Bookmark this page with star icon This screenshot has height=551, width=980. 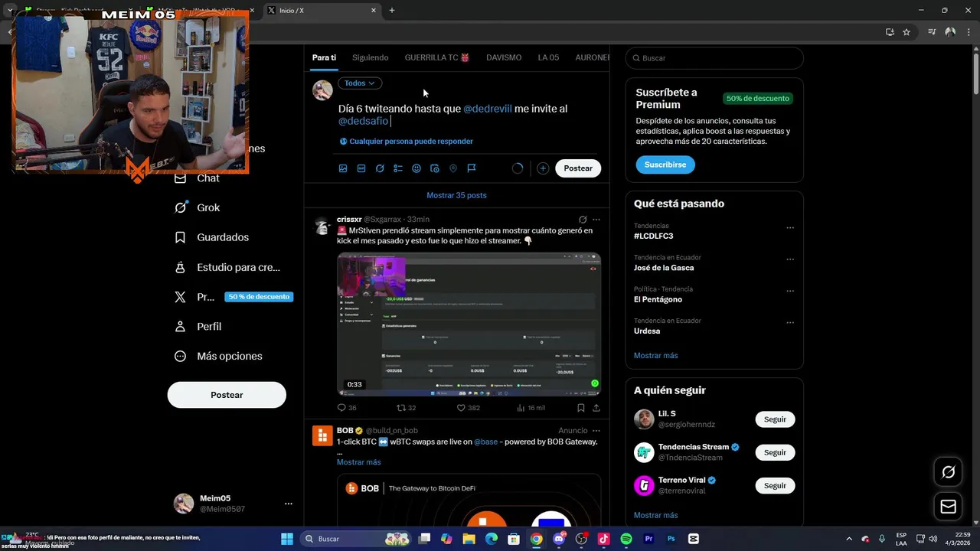pyautogui.click(x=906, y=32)
